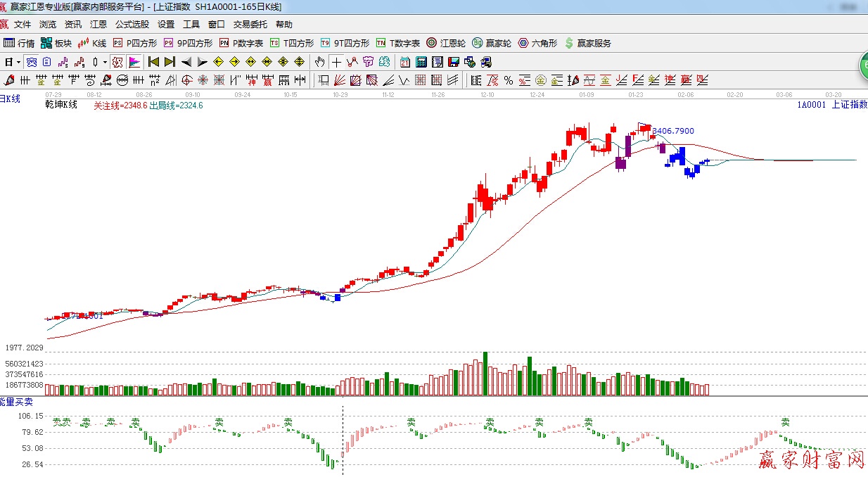Screen dimensions: 868x477
Task: Click the percent sign drawing tool
Action: pos(508,79)
